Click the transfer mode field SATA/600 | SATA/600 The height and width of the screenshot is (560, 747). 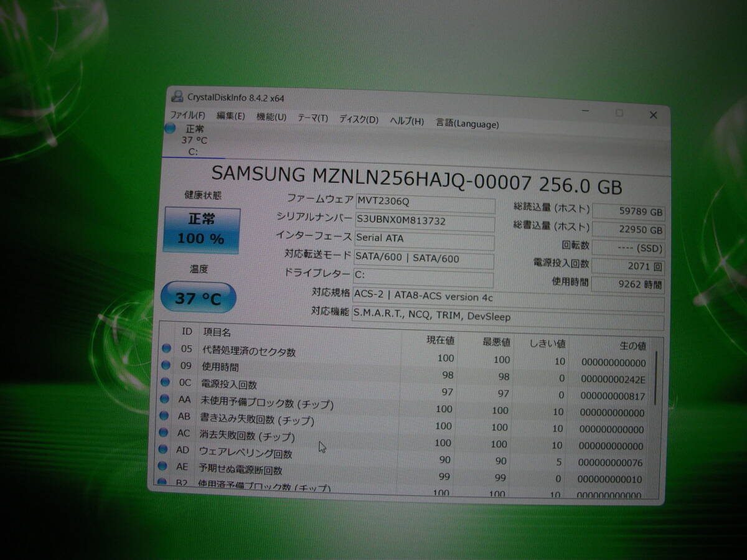[423, 259]
